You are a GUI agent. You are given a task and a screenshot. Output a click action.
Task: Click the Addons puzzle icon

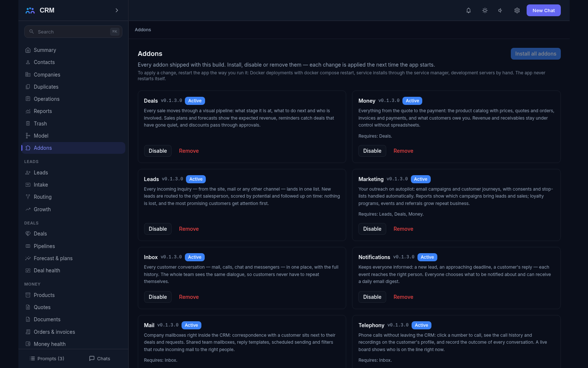28,148
